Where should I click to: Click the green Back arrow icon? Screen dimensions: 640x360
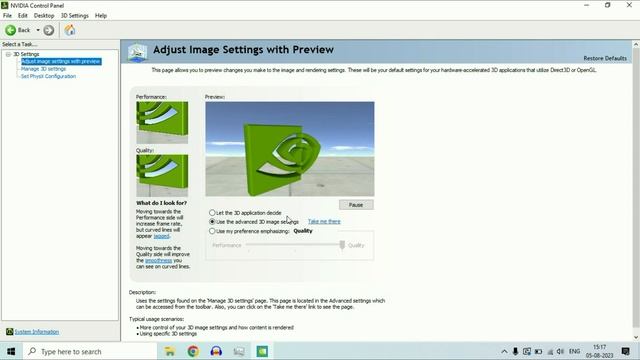pos(11,30)
